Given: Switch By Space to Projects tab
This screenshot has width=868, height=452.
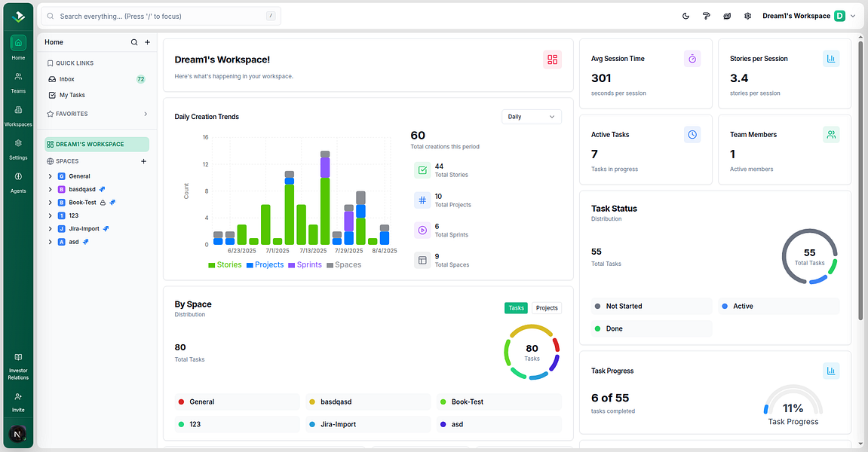Looking at the screenshot, I should (547, 308).
